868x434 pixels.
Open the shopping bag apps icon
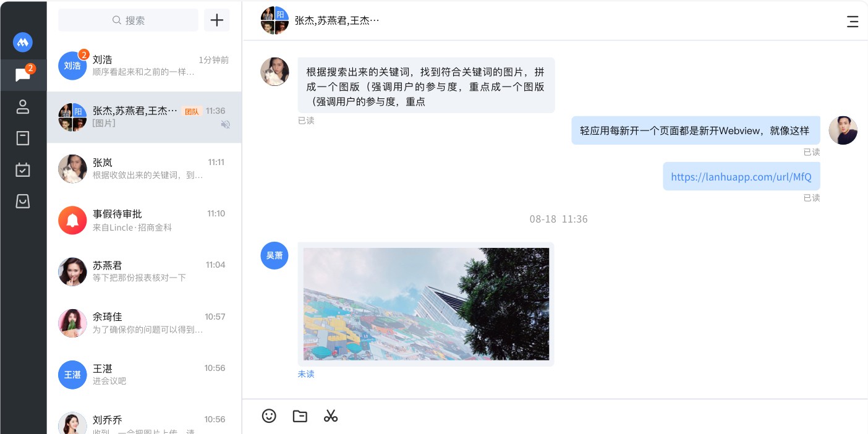23,201
